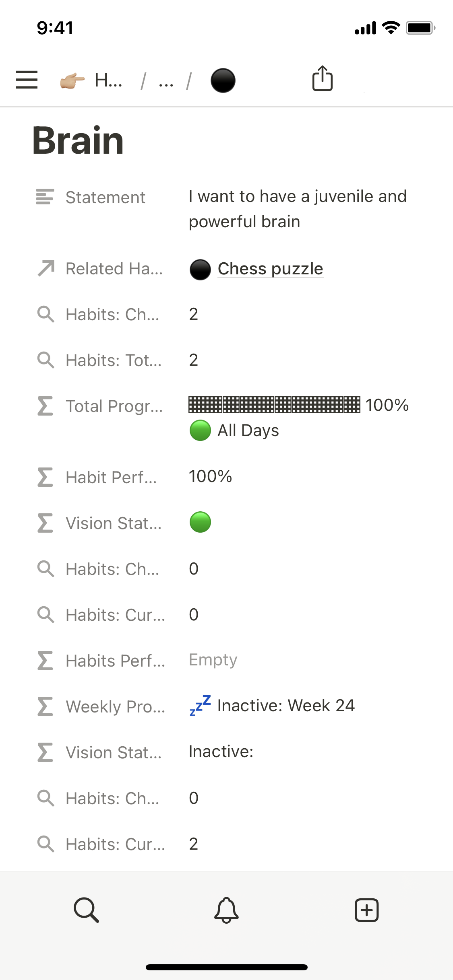Open the Weekly Progress property menu
The height and width of the screenshot is (980, 453).
pos(115,707)
